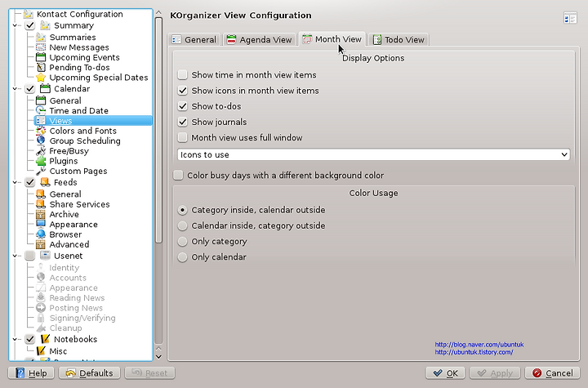Enable Color busy days with different background

[178, 176]
